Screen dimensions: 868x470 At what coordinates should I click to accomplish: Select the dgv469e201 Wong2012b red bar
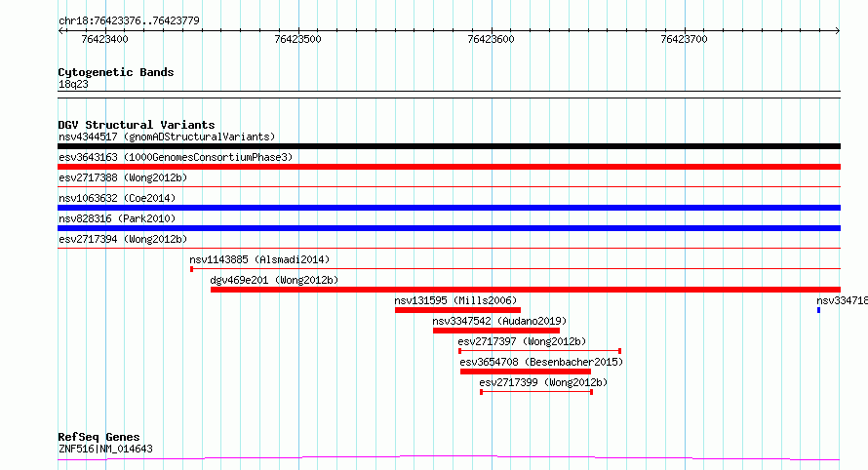pos(526,290)
